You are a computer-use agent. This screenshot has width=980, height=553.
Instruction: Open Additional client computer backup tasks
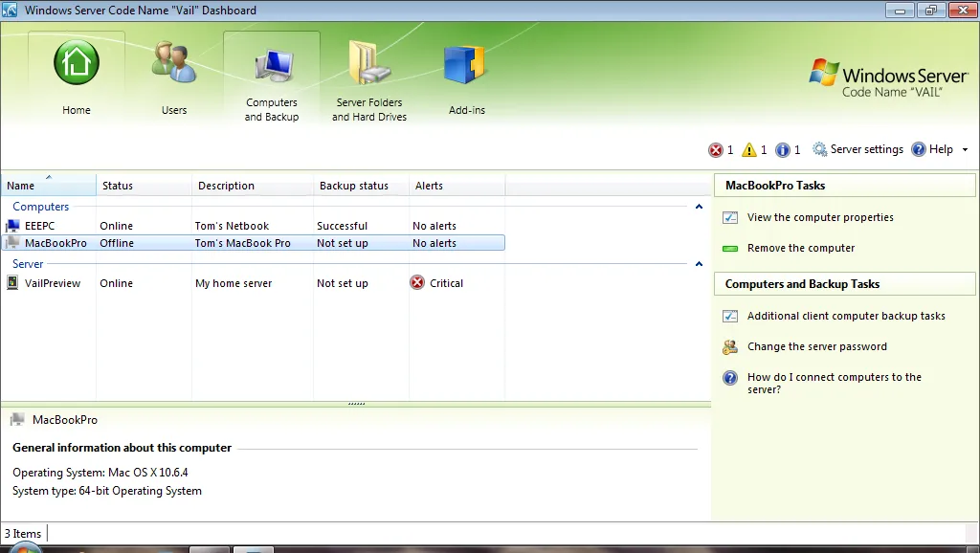846,316
